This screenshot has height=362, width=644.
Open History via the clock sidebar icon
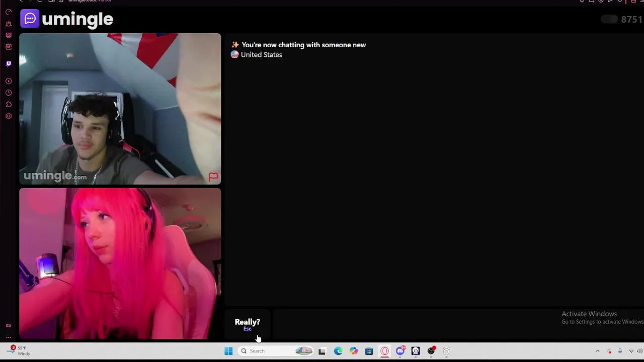[9, 93]
